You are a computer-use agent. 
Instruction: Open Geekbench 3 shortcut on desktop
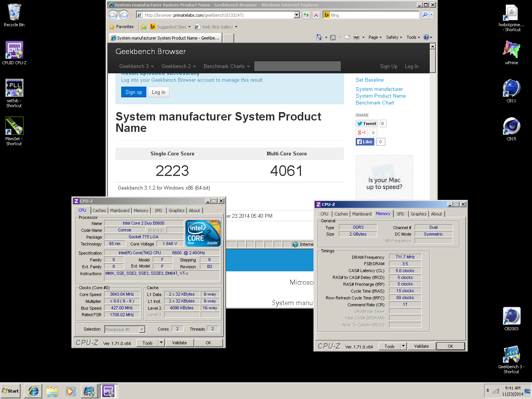(x=511, y=359)
